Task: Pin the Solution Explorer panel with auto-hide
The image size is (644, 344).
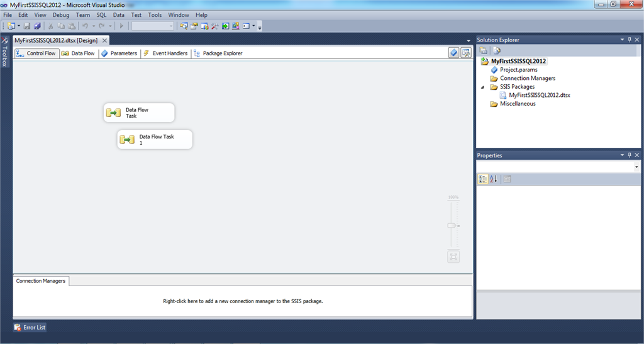Action: (630, 40)
